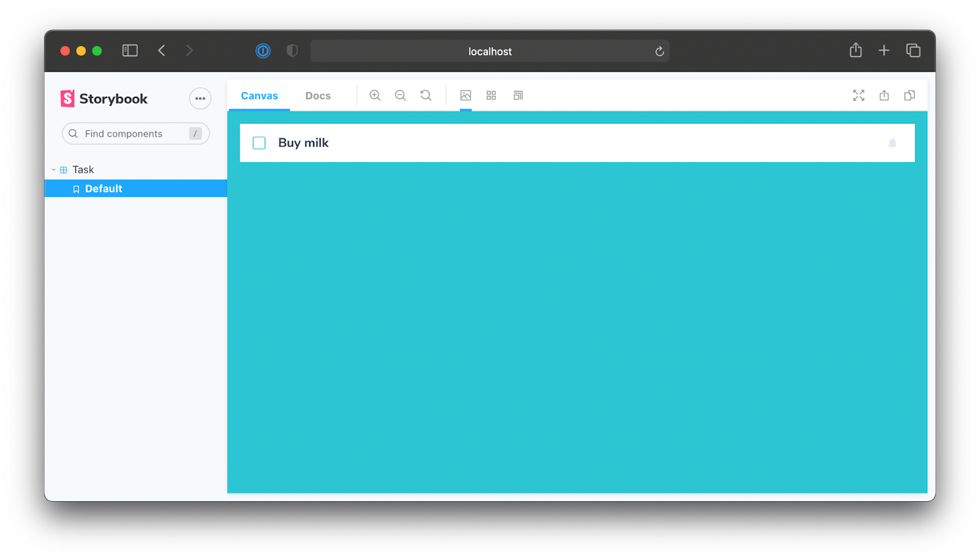Image resolution: width=980 pixels, height=560 pixels.
Task: Toggle the grid overlay icon
Action: [x=491, y=95]
